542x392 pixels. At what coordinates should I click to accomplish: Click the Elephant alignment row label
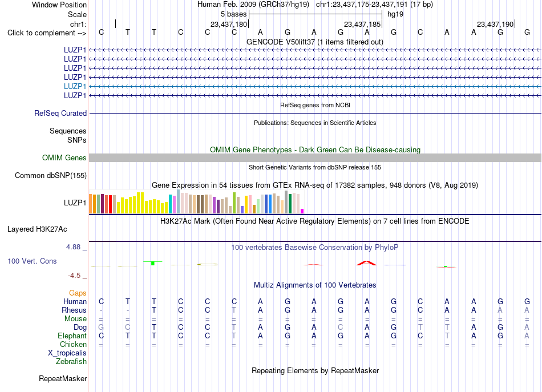(x=72, y=336)
